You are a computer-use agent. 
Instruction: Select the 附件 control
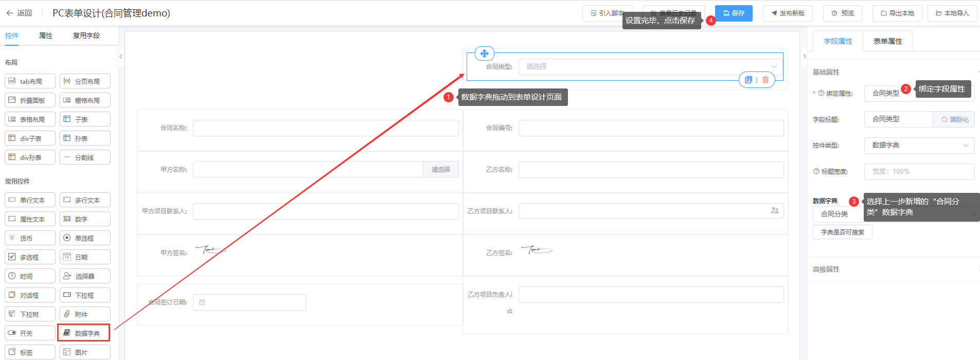[x=85, y=314]
